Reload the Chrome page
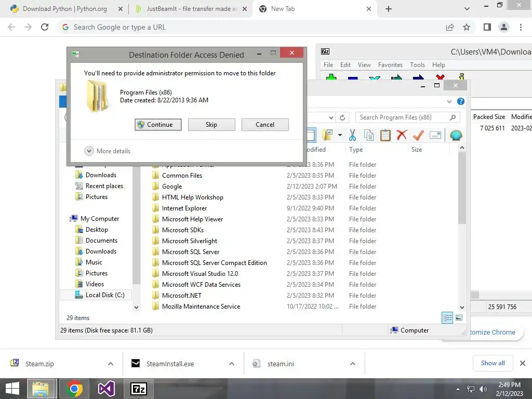 point(45,27)
